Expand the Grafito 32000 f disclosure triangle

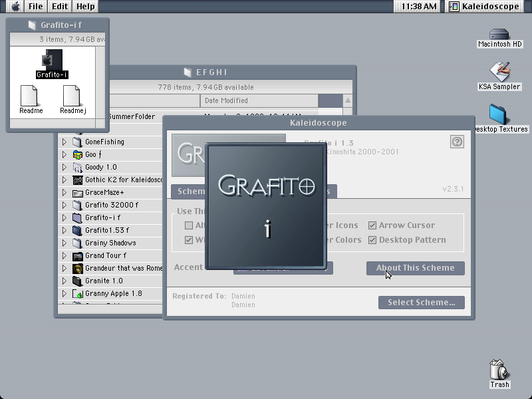click(x=64, y=205)
